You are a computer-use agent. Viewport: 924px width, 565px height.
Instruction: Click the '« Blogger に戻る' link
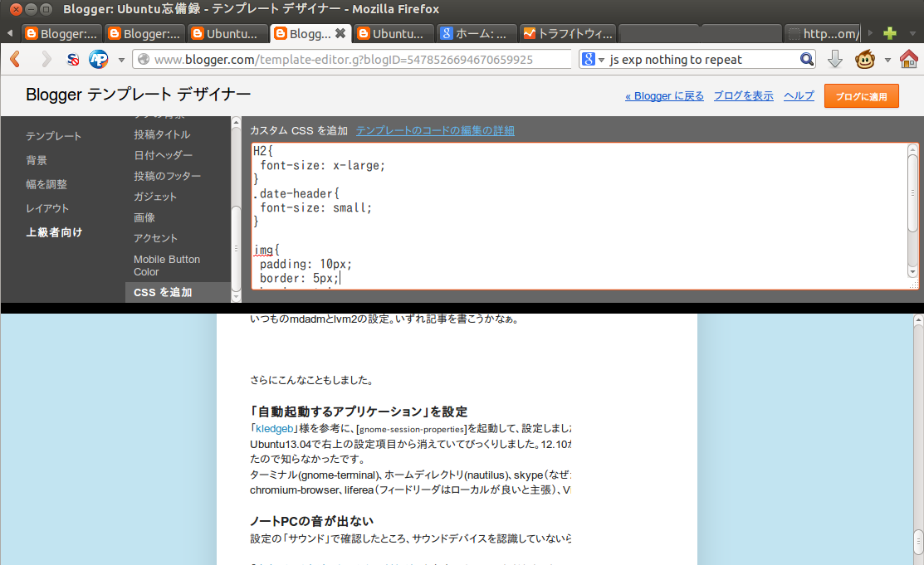pos(664,96)
